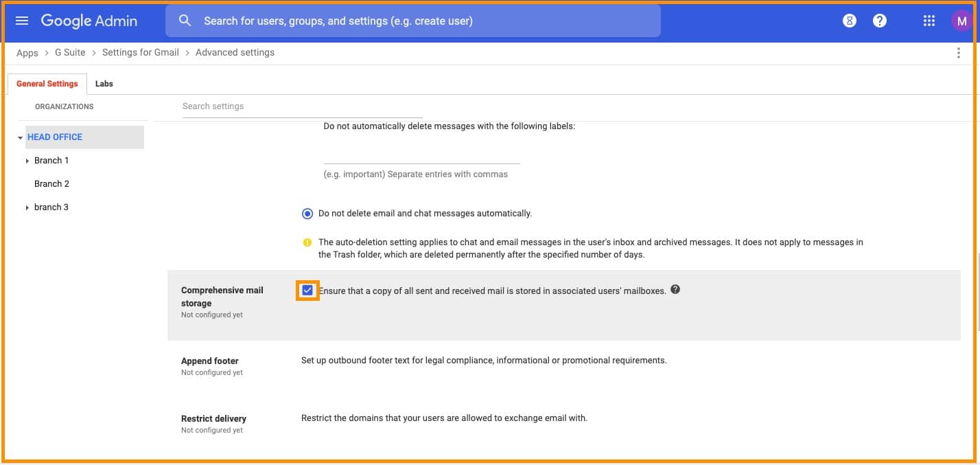
Task: Switch to the Labs tab
Action: tap(104, 84)
